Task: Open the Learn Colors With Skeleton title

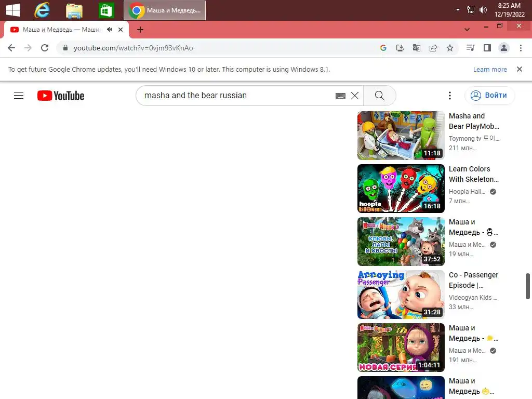Action: click(474, 174)
